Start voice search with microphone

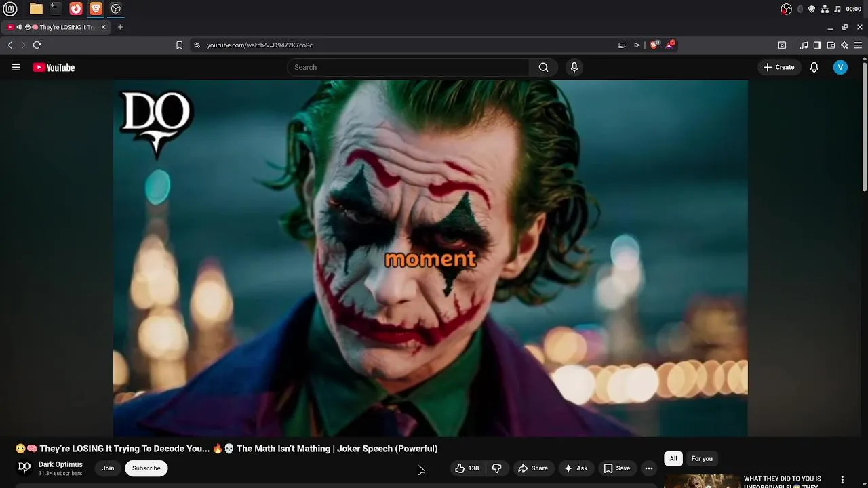[574, 67]
